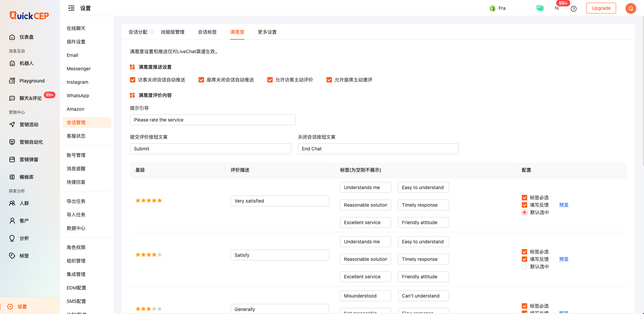Open the 营销自动化 icon
Image resolution: width=644 pixels, height=314 pixels.
[x=12, y=142]
